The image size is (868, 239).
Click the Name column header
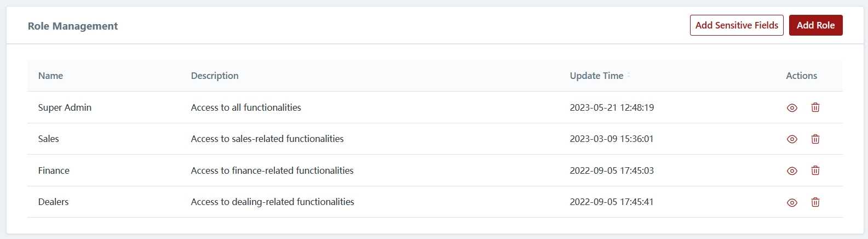pyautogui.click(x=50, y=76)
